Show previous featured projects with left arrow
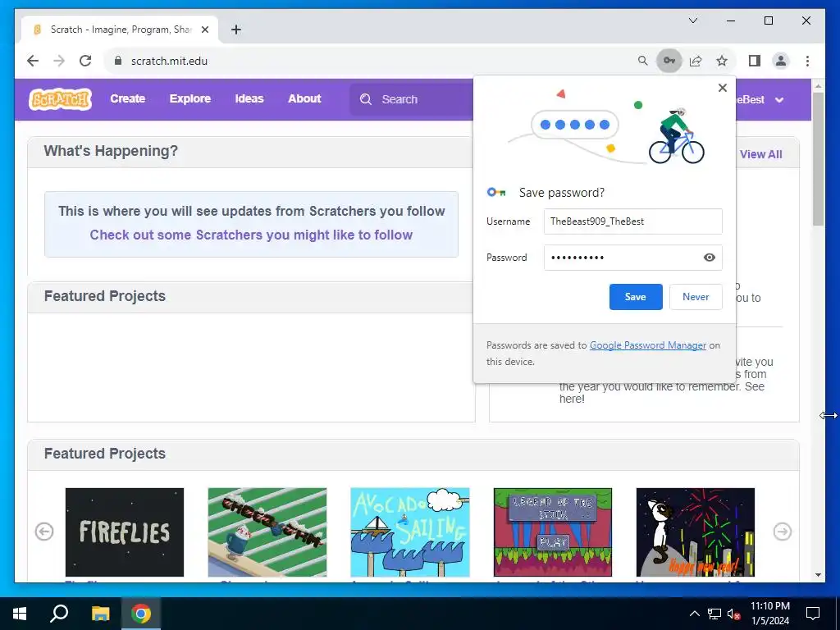 44,532
